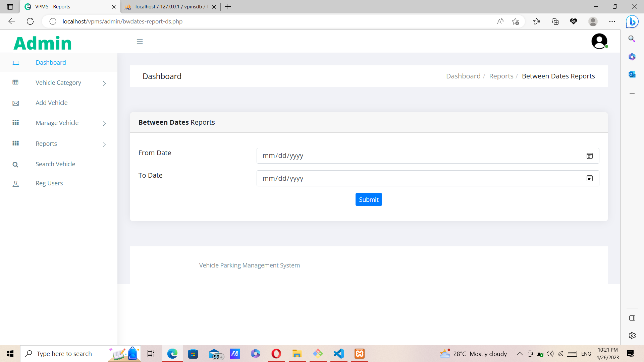Screen dimensions: 644x362
Task: Open the From Date calendar picker icon
Action: pyautogui.click(x=590, y=156)
